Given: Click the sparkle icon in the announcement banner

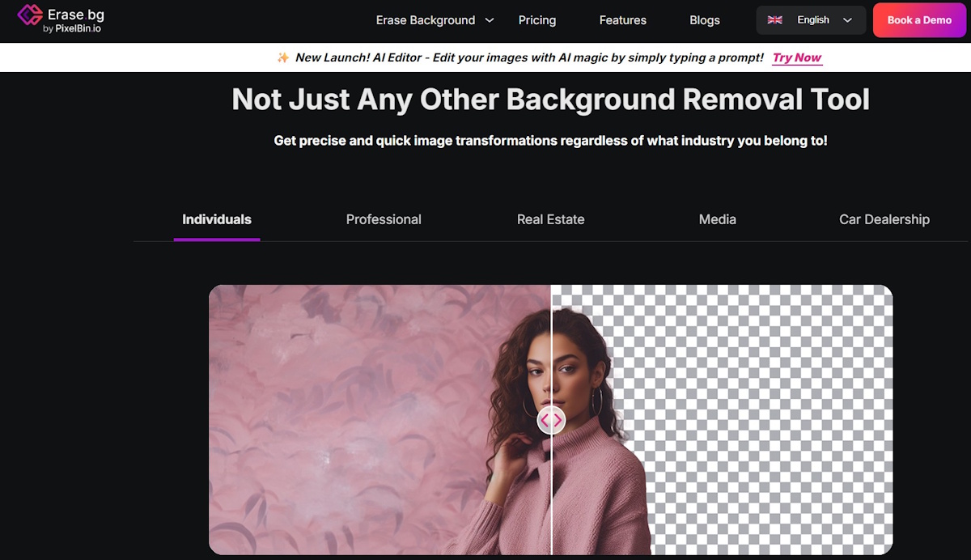Looking at the screenshot, I should click(x=283, y=57).
